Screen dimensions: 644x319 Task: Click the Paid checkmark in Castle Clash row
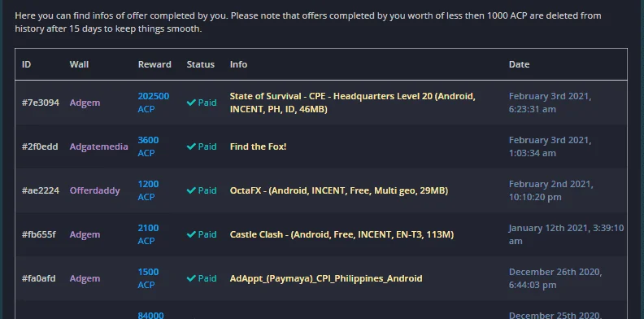[191, 234]
